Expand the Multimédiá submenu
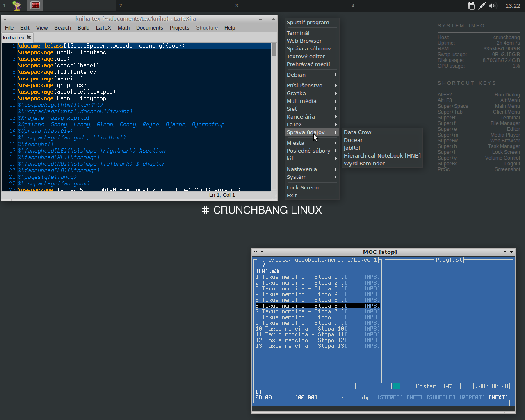This screenshot has height=420, width=525. click(x=312, y=101)
